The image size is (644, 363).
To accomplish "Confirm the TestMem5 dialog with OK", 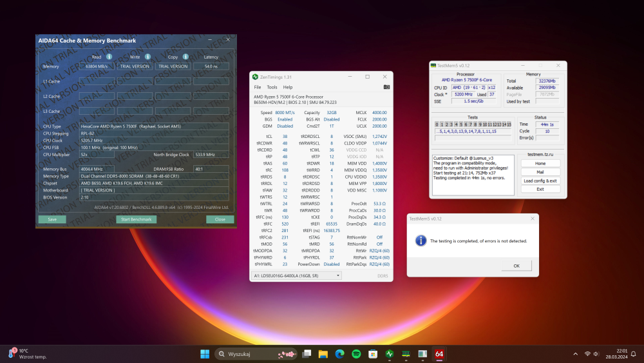I will [516, 266].
